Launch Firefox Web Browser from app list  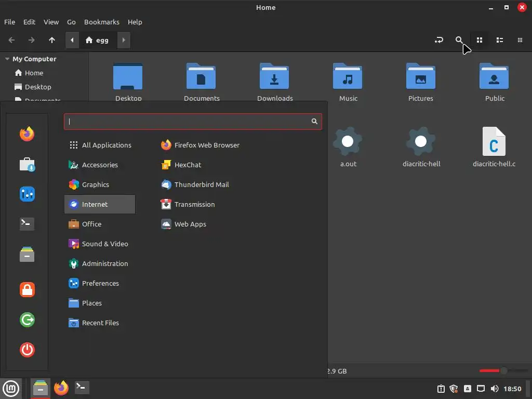[200, 145]
